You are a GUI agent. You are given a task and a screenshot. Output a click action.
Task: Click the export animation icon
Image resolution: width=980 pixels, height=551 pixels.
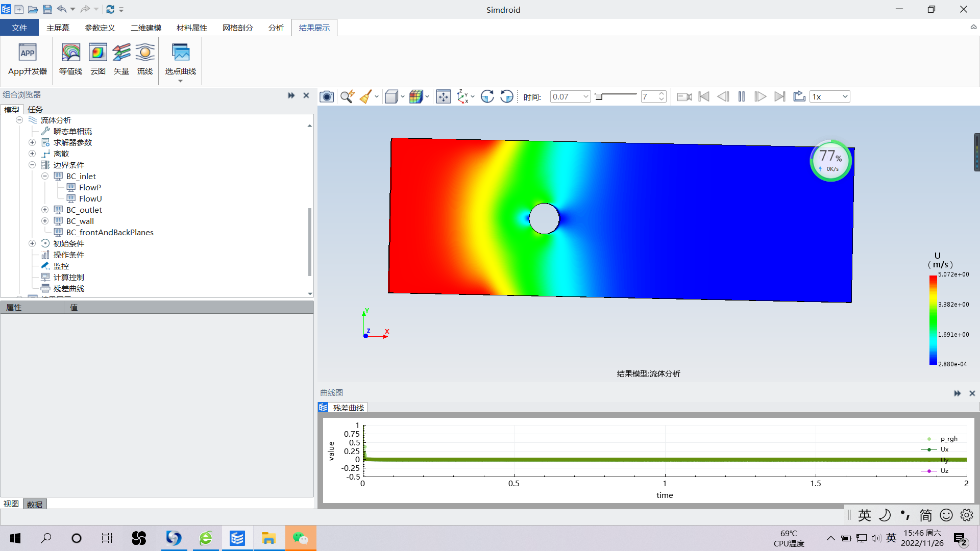799,96
